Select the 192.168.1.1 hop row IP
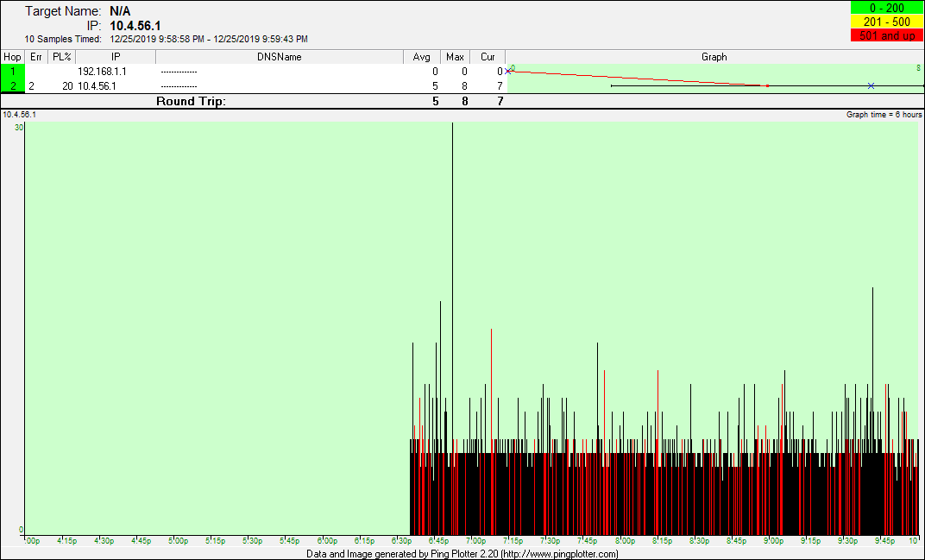The image size is (925, 560). tap(102, 72)
